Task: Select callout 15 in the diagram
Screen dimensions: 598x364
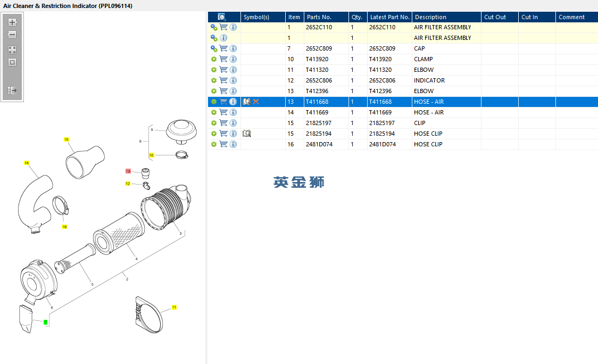Action: [67, 139]
